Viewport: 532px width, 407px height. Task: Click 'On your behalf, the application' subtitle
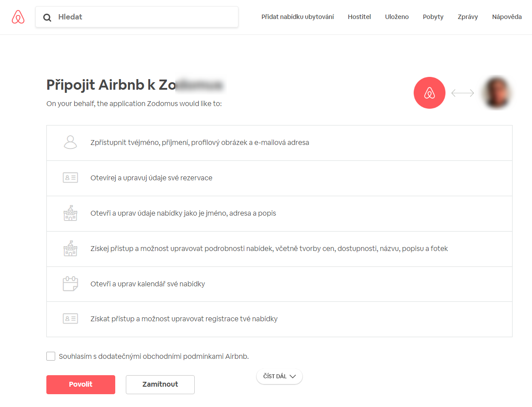(x=134, y=104)
